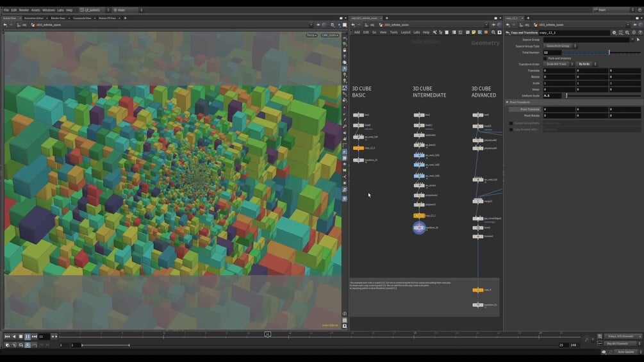Click the parameter pane search icon
Image resolution: width=644 pixels, height=362 pixels.
click(627, 33)
